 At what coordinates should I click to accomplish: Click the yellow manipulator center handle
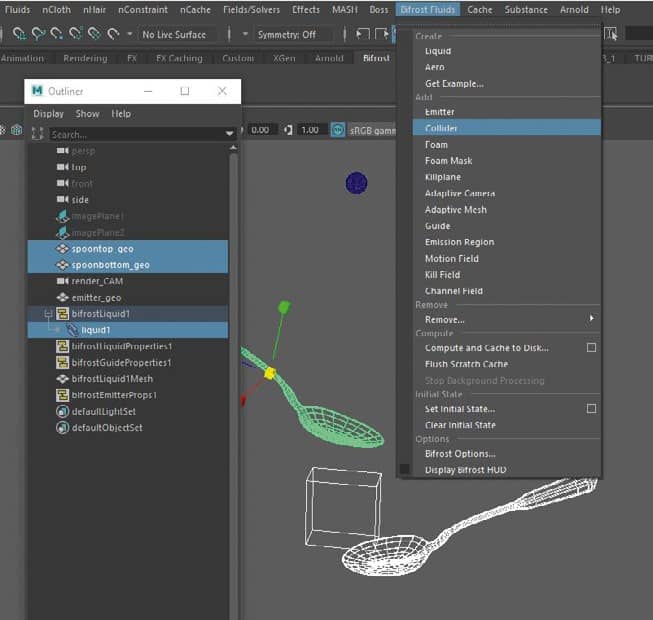click(x=270, y=373)
